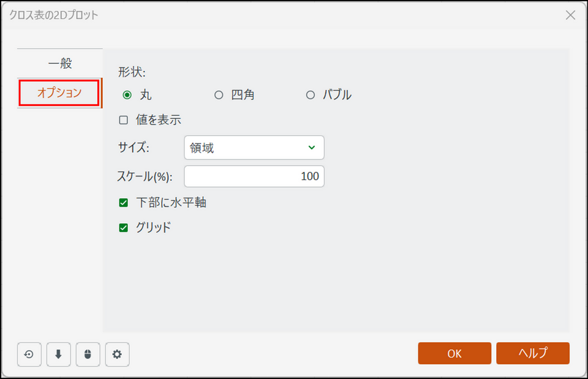Enable the 値を表示 checkbox

pyautogui.click(x=124, y=120)
